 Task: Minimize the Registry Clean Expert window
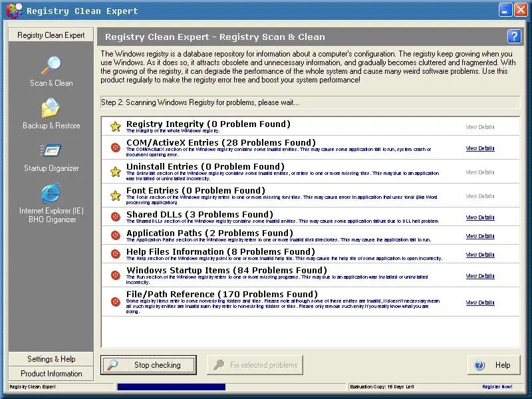pyautogui.click(x=505, y=10)
